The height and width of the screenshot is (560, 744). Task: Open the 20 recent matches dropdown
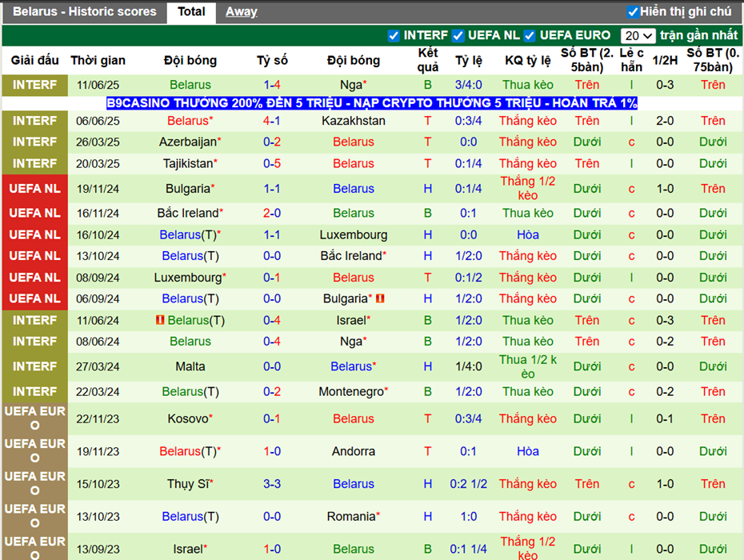tap(638, 35)
